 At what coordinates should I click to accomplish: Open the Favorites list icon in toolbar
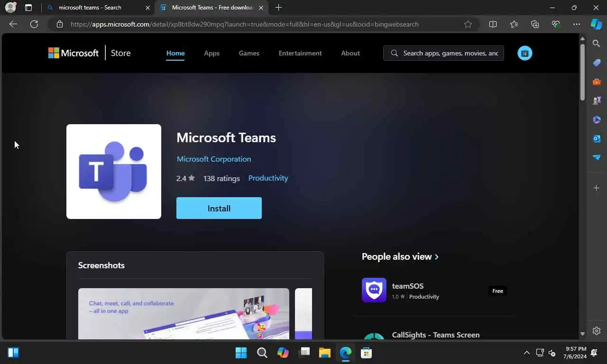tap(514, 24)
